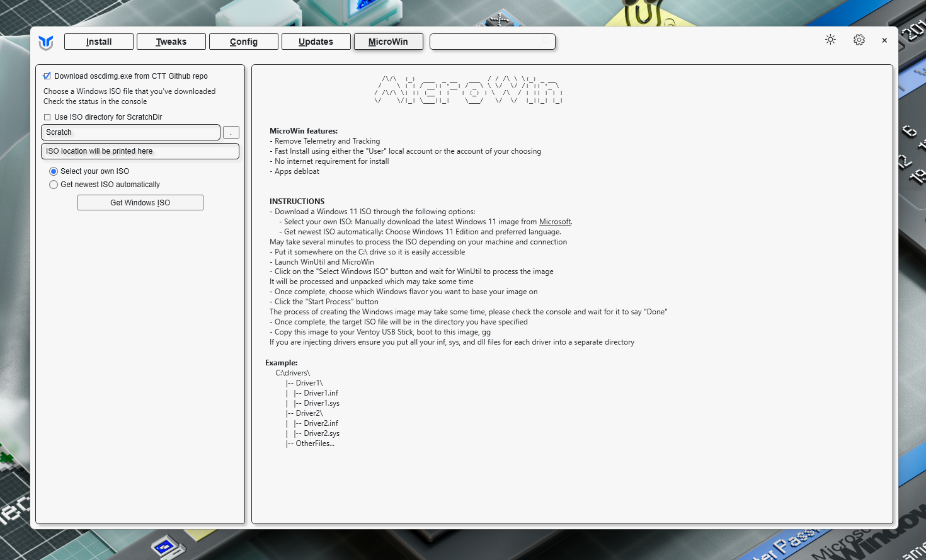Open settings via the gear icon
Viewport: 926px width, 560px height.
tap(859, 40)
